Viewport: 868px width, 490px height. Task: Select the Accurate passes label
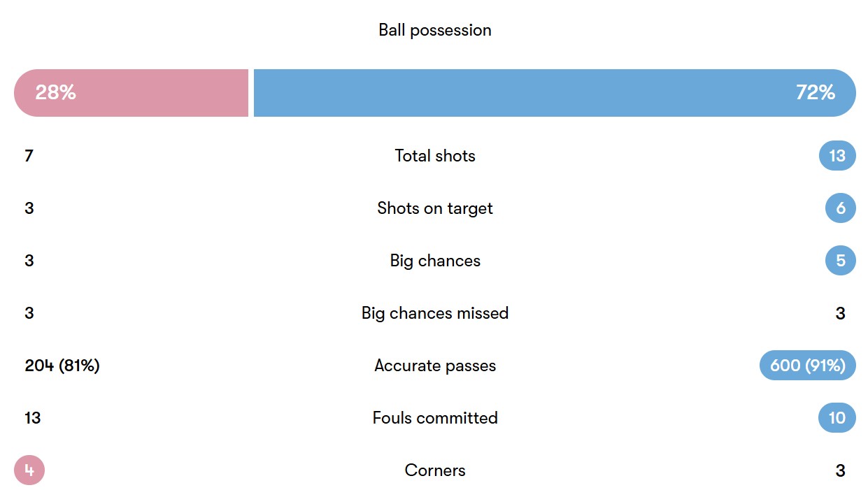[x=434, y=366]
